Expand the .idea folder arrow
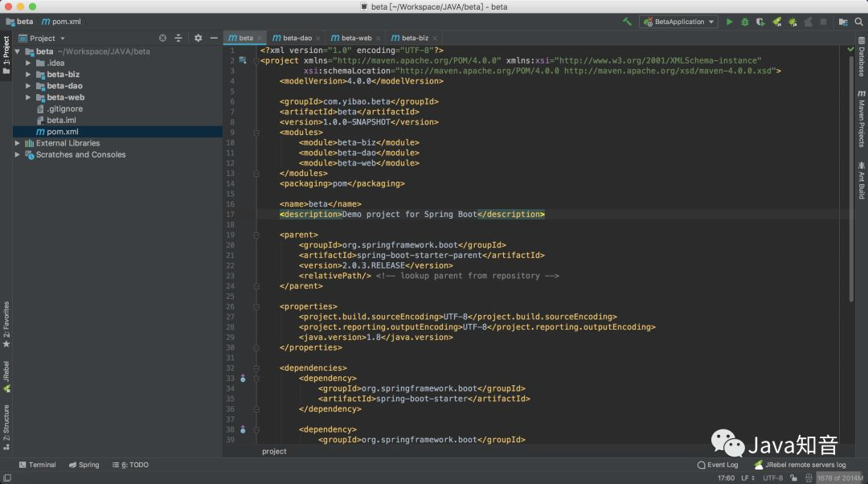 tap(28, 64)
